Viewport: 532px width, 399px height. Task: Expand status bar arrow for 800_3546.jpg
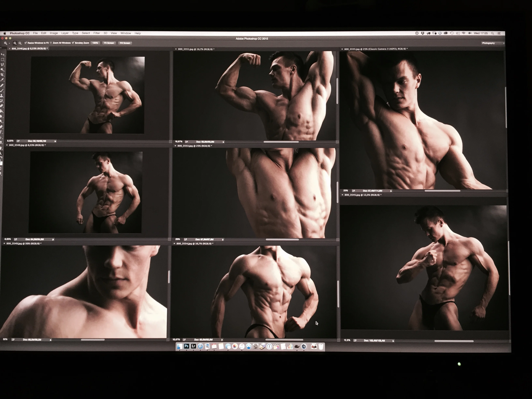(55, 141)
